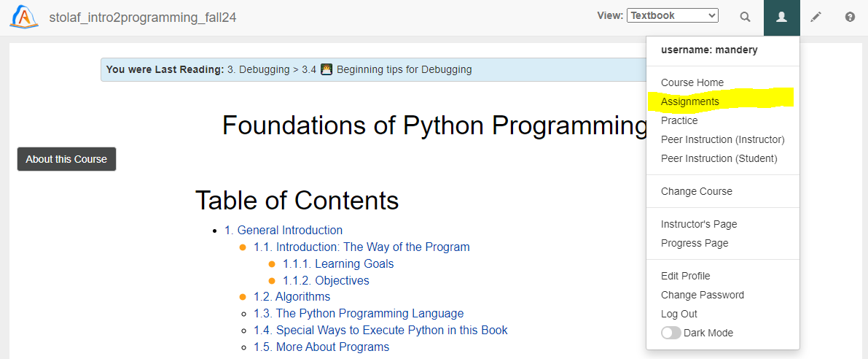The image size is (868, 359).
Task: Select Change Password option
Action: pyautogui.click(x=702, y=295)
